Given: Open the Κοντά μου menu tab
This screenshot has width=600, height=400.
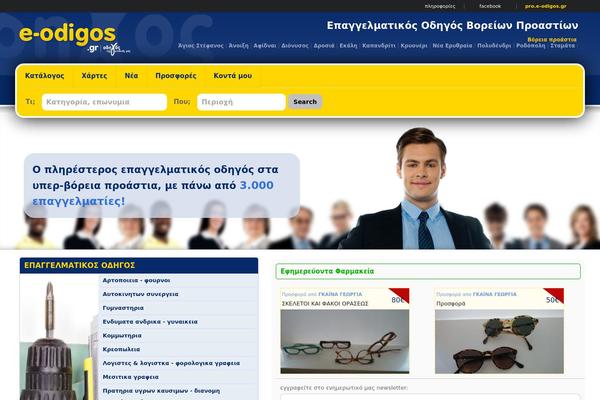Looking at the screenshot, I should pos(233,76).
